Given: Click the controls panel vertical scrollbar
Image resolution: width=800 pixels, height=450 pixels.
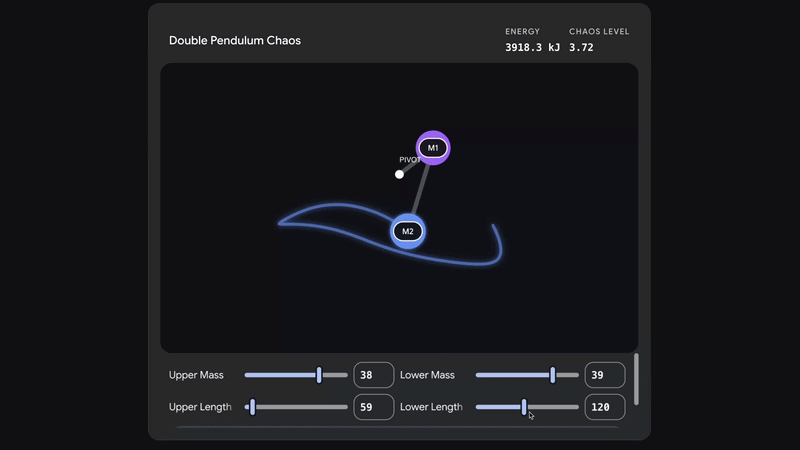Looking at the screenshot, I should tap(636, 378).
